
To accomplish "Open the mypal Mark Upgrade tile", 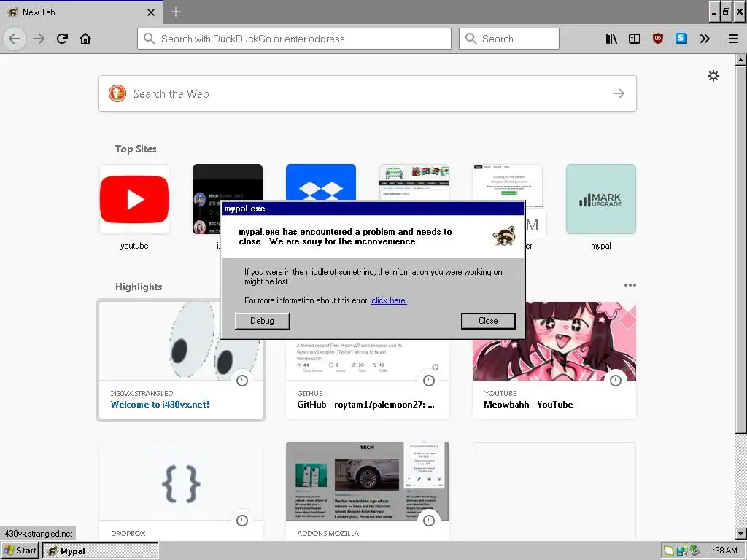I will coord(601,199).
